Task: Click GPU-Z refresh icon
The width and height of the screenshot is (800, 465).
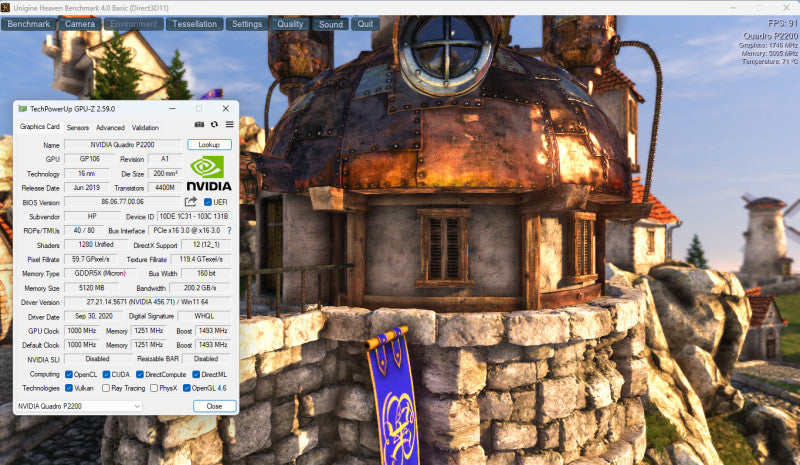Action: click(214, 125)
